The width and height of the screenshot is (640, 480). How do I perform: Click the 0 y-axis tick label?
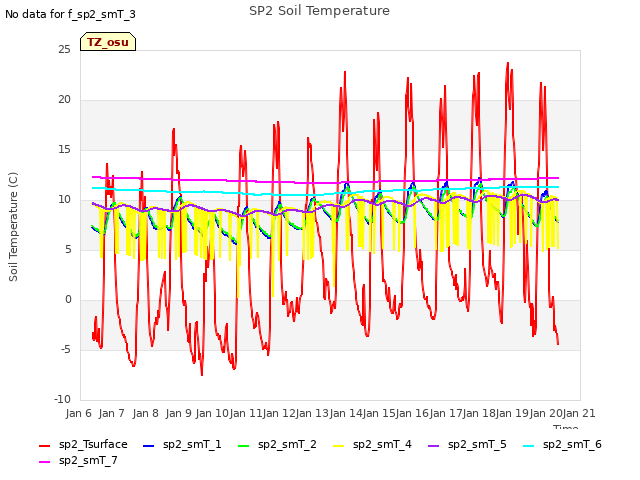coord(68,300)
